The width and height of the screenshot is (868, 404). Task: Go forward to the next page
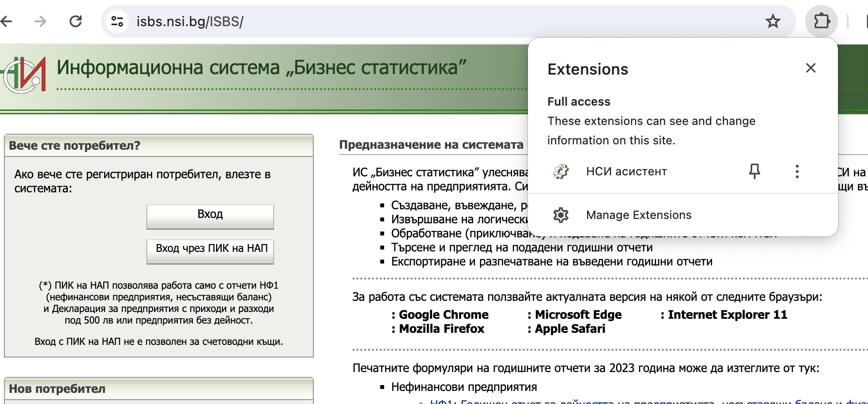[x=41, y=21]
